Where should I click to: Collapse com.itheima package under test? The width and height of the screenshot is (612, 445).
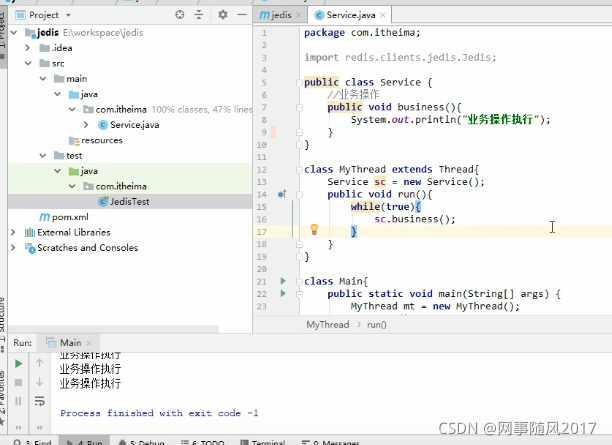click(x=72, y=186)
